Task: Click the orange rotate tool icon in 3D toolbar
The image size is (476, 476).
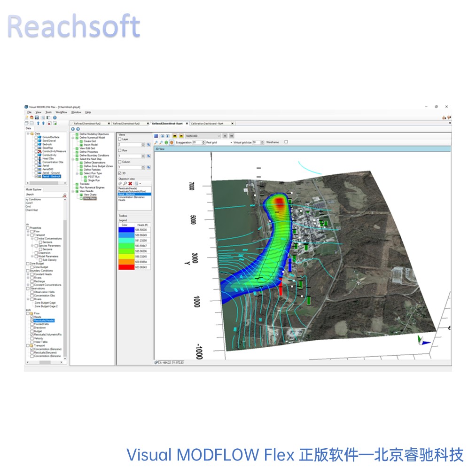Action: pyautogui.click(x=172, y=142)
